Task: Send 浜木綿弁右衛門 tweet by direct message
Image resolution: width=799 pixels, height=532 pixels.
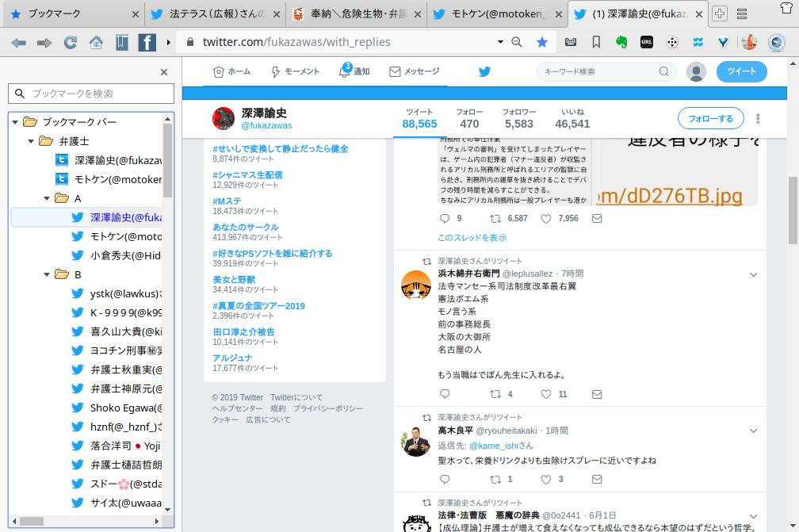Action: pyautogui.click(x=597, y=394)
